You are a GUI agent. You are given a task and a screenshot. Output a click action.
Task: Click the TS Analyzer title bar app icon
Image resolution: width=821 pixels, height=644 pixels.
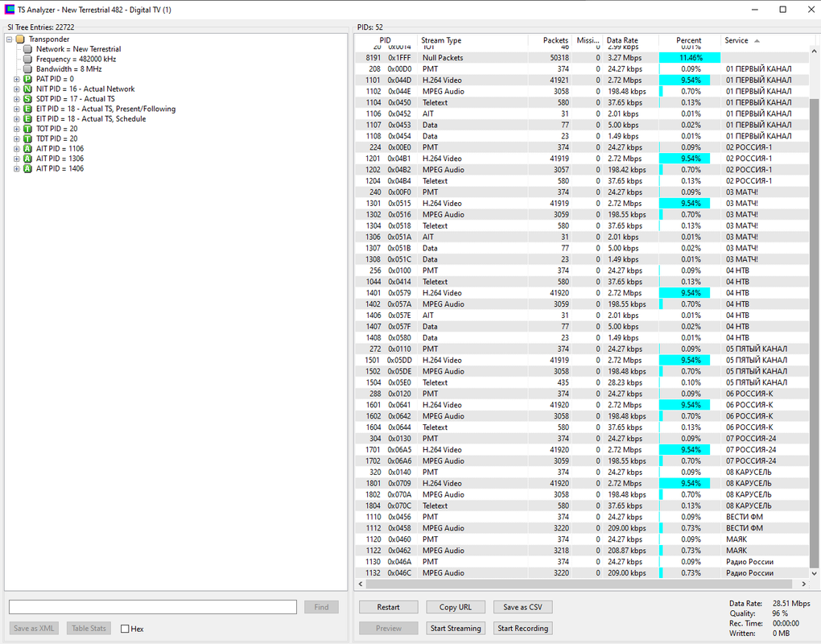point(10,10)
